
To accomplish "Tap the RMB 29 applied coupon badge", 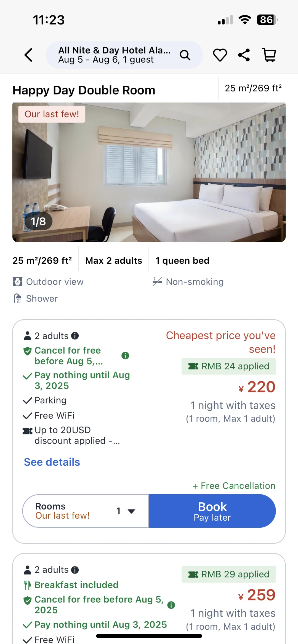I will click(x=228, y=574).
